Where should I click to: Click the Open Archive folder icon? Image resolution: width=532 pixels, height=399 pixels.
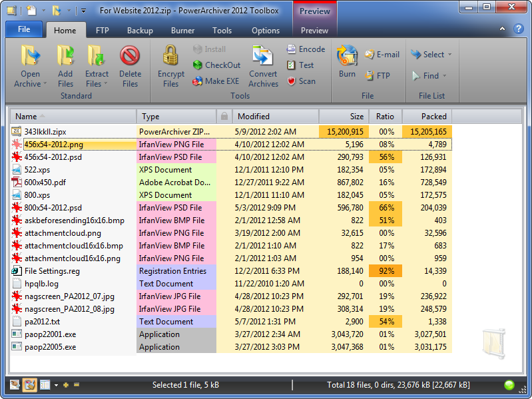[x=31, y=55]
